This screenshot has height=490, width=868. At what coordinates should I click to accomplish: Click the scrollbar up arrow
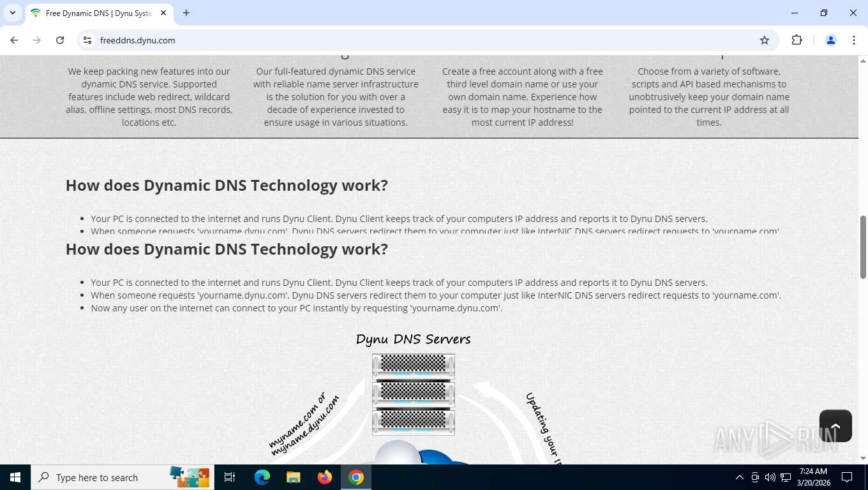point(863,60)
